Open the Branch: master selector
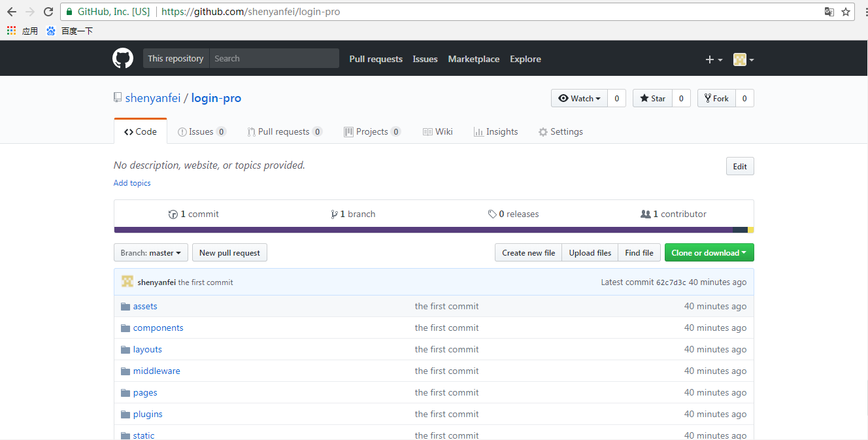The height and width of the screenshot is (440, 868). pyautogui.click(x=151, y=252)
